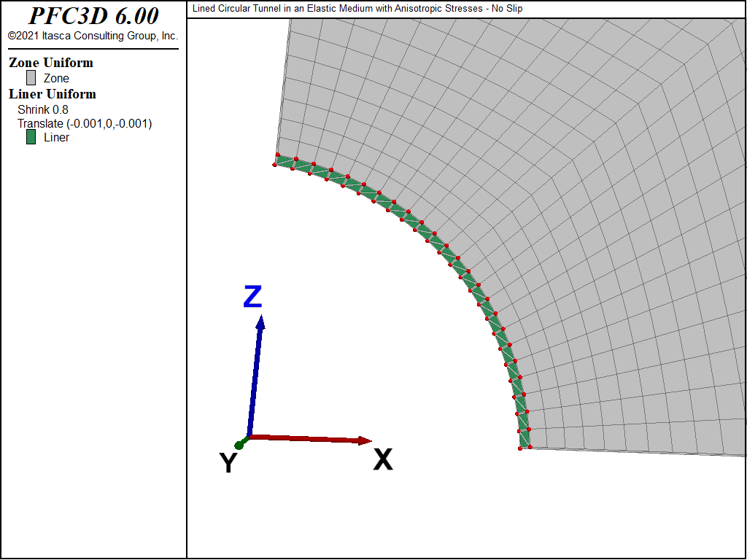Click the blue Z axis label
Image resolution: width=747 pixels, height=560 pixels.
[x=252, y=296]
